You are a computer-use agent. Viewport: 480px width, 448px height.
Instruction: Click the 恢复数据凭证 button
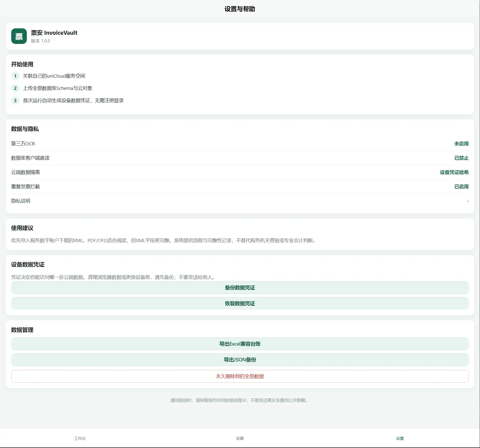(x=240, y=303)
